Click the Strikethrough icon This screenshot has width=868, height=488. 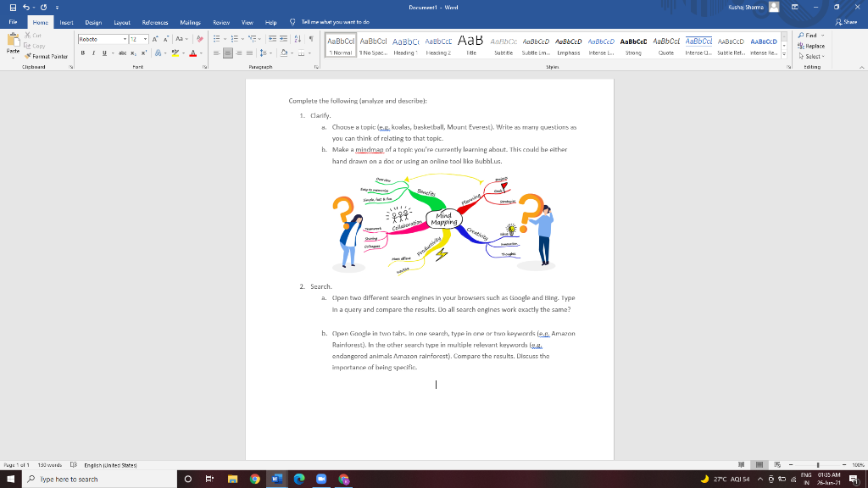pyautogui.click(x=123, y=53)
